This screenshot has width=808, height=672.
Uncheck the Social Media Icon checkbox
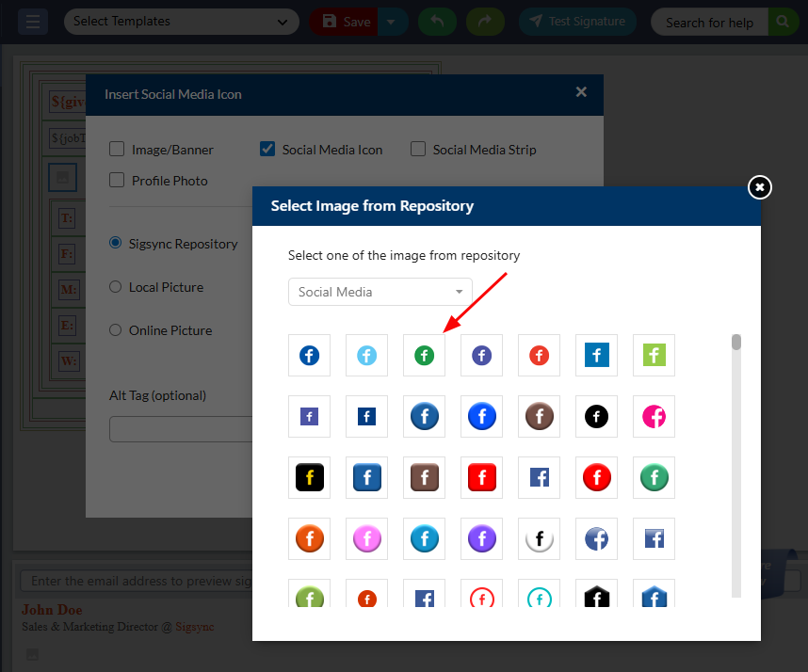[267, 149]
